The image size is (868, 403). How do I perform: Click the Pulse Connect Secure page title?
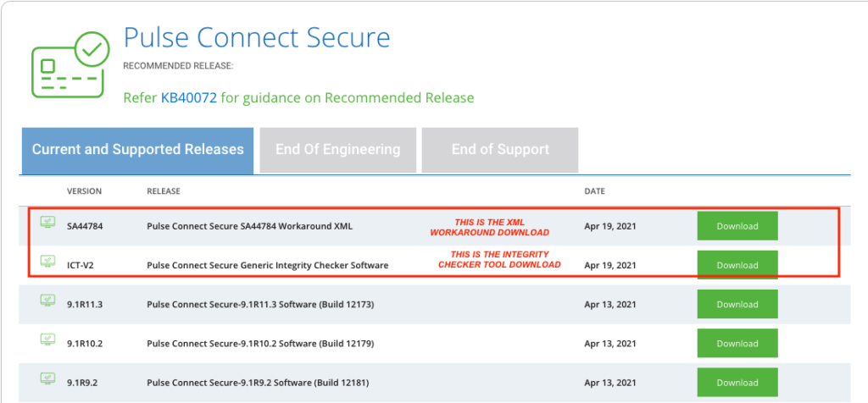(257, 38)
